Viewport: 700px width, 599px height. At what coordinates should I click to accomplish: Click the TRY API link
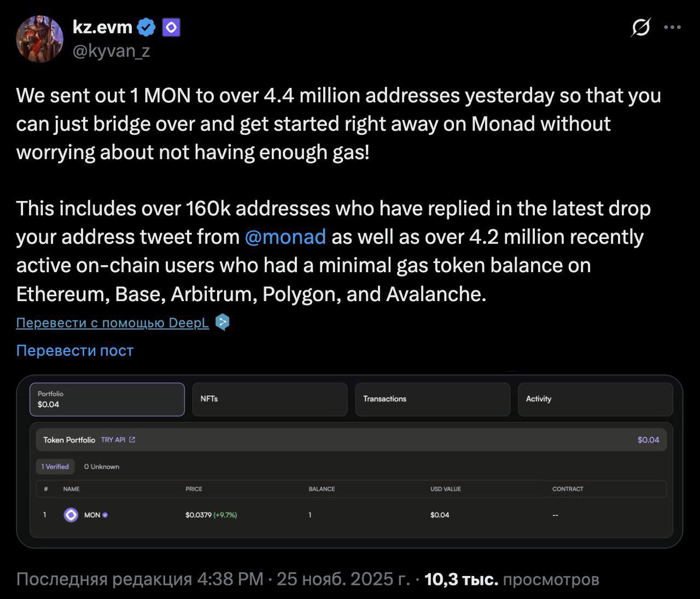(x=113, y=439)
